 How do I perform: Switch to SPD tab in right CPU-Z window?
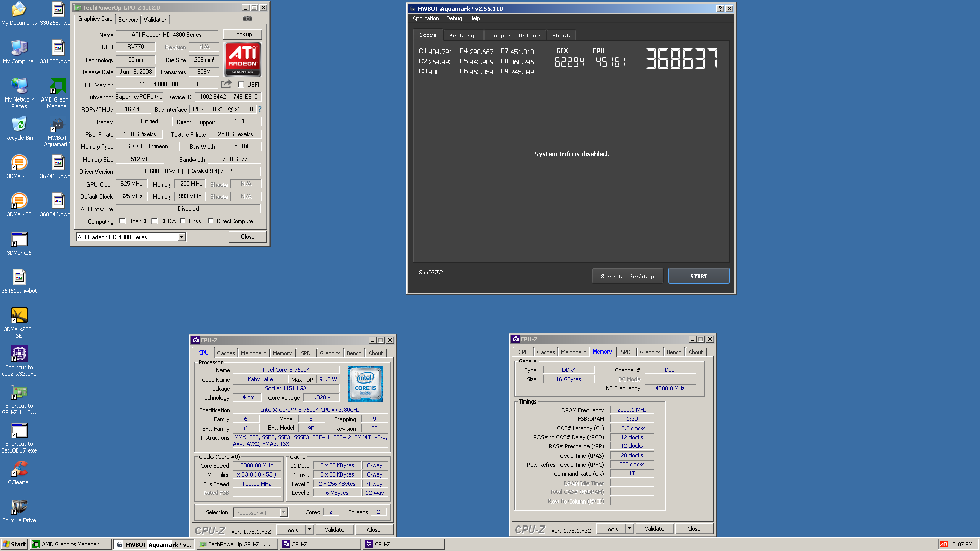(x=625, y=352)
